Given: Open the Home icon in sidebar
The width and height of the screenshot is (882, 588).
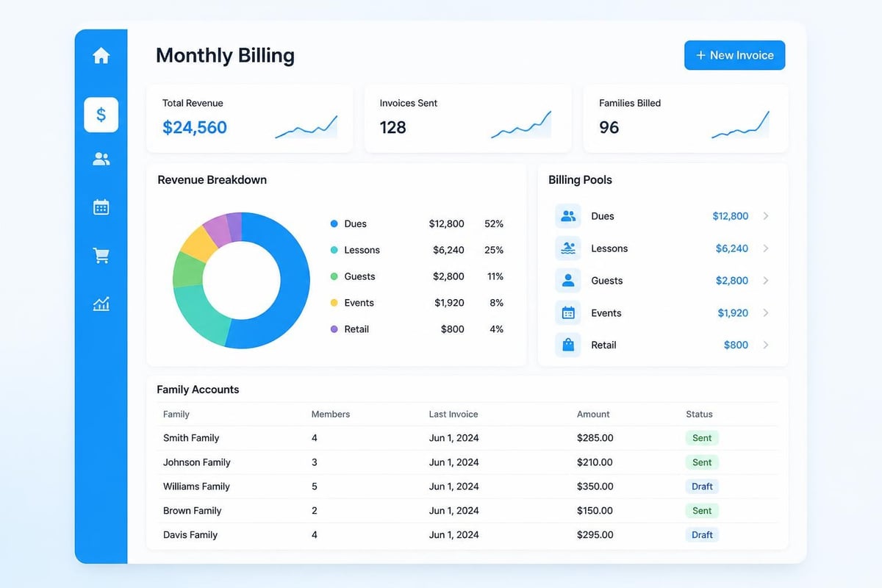Looking at the screenshot, I should point(101,56).
